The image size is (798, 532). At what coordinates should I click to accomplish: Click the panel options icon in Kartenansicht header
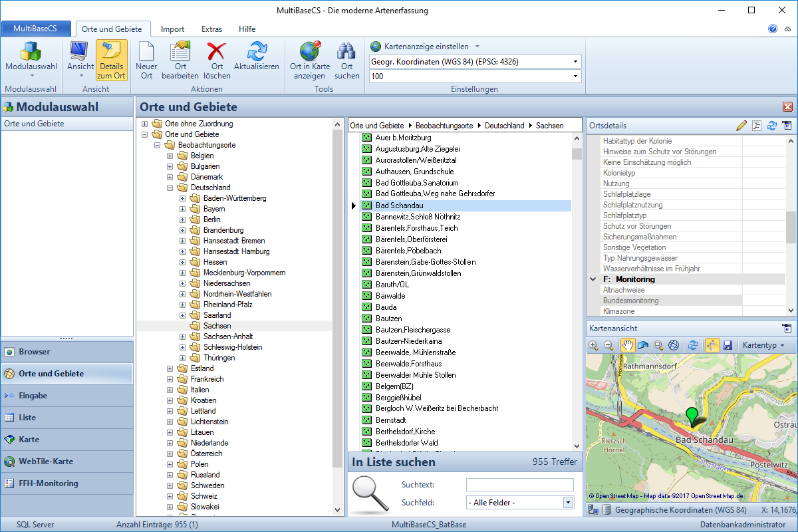coord(787,329)
